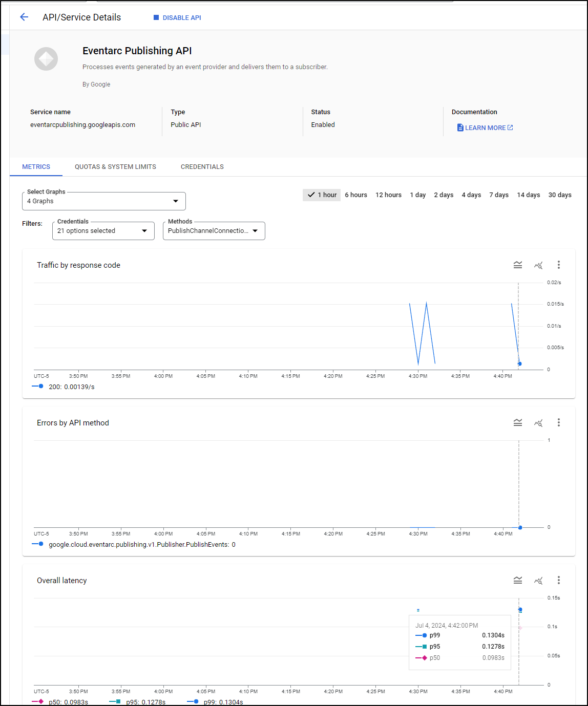Go back using the left arrow

pyautogui.click(x=24, y=17)
